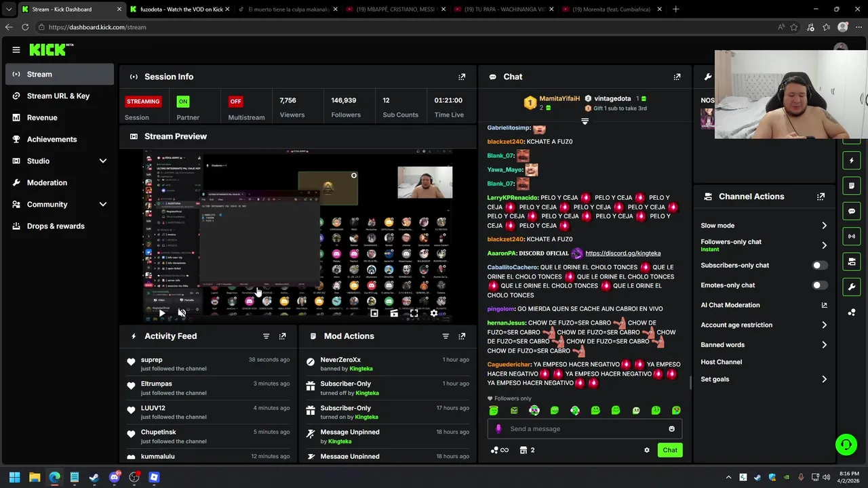Open AI Chat Moderation external link
The image size is (868, 488).
[x=824, y=306]
